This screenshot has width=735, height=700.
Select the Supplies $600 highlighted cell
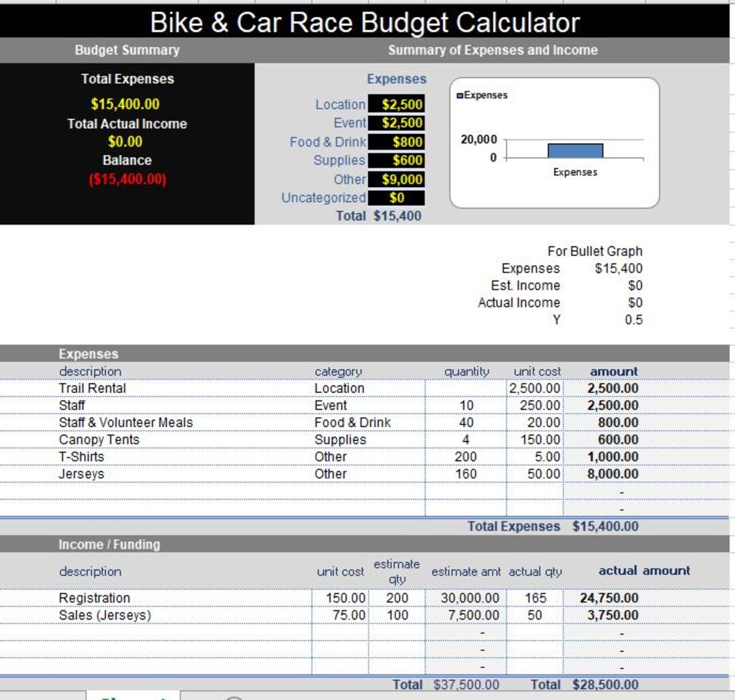(x=397, y=161)
